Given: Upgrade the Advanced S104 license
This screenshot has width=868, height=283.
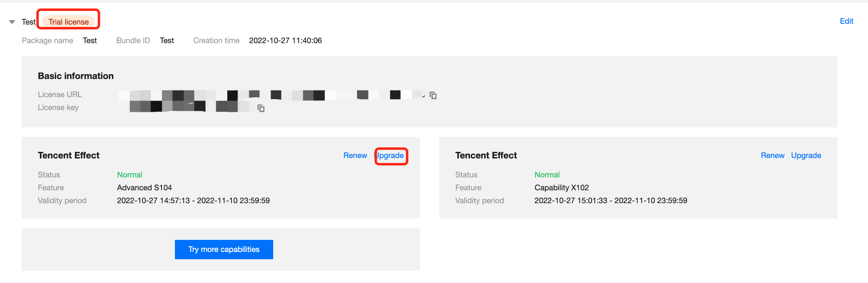Looking at the screenshot, I should click(x=390, y=156).
